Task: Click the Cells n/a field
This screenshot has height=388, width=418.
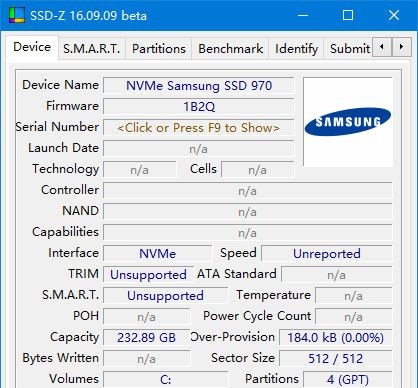Action: tap(258, 170)
